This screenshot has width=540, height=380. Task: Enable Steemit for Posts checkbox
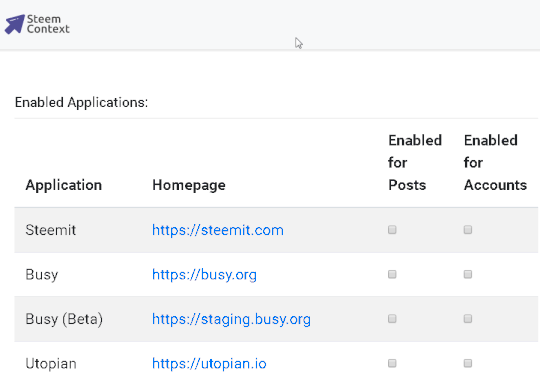click(392, 229)
